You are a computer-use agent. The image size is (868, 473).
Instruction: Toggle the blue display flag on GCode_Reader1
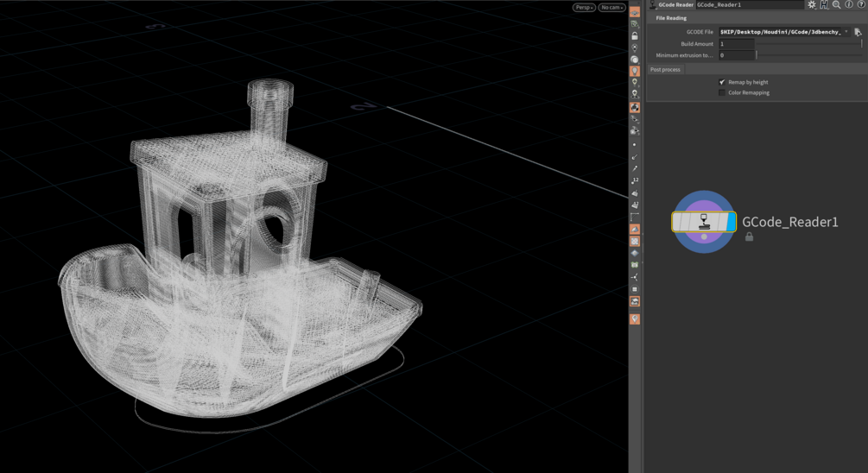732,222
